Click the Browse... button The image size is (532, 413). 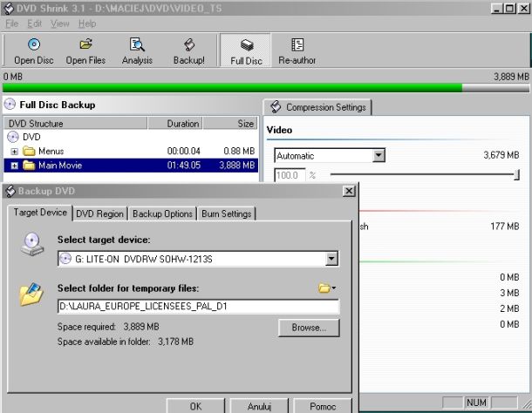click(309, 328)
